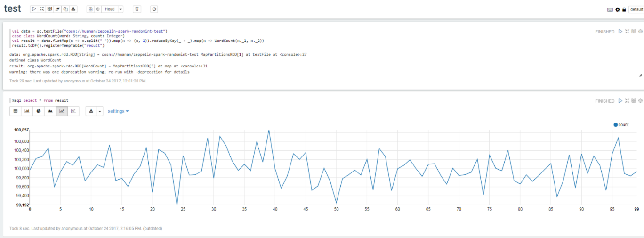Toggle show/hide code for all paragraphs
The width and height of the screenshot is (644, 238).
[42, 9]
